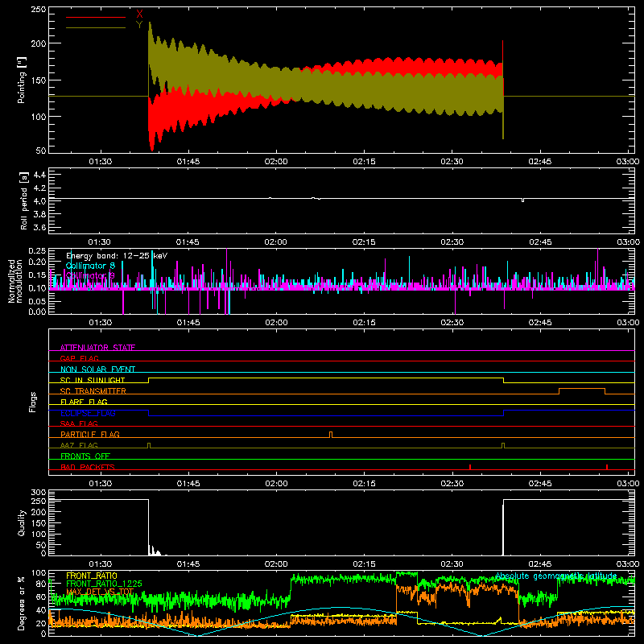The height and width of the screenshot is (644, 644).
Task: Click the second BAD_PACKETS tick near 02:56
Action: tap(607, 467)
